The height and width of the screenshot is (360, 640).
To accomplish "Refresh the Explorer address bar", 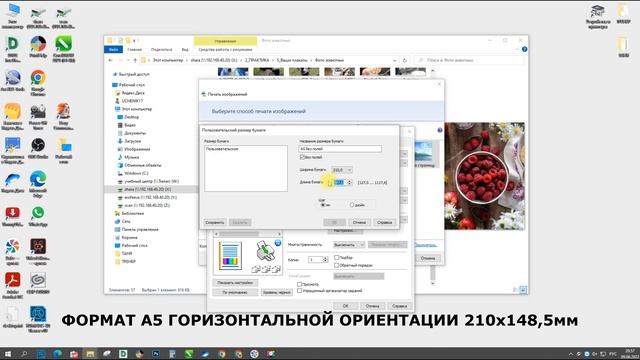I will 404,60.
